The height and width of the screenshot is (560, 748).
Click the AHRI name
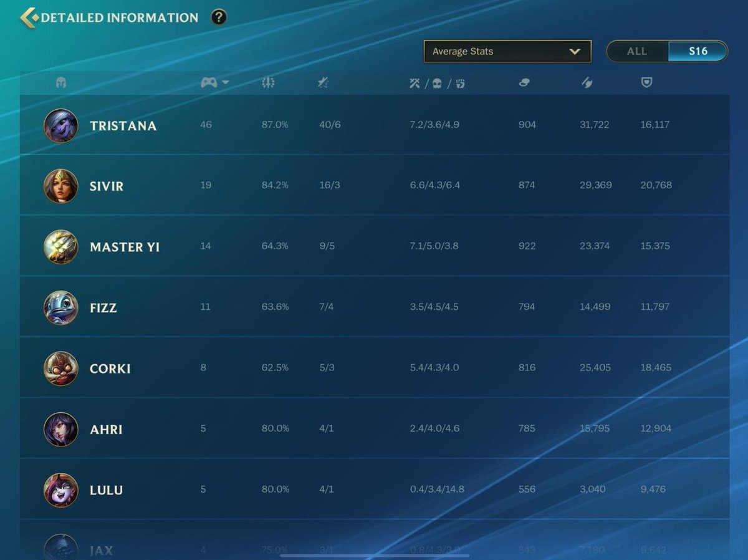tap(106, 430)
